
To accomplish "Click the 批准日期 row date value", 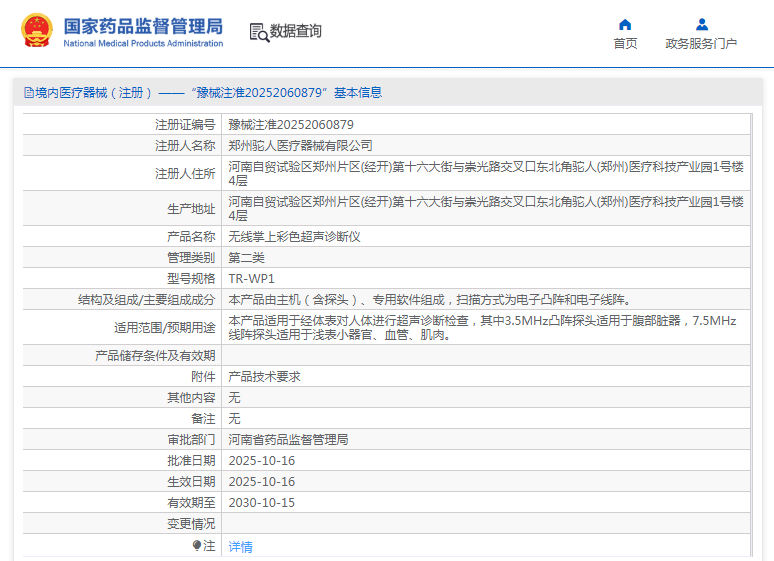I will [262, 461].
